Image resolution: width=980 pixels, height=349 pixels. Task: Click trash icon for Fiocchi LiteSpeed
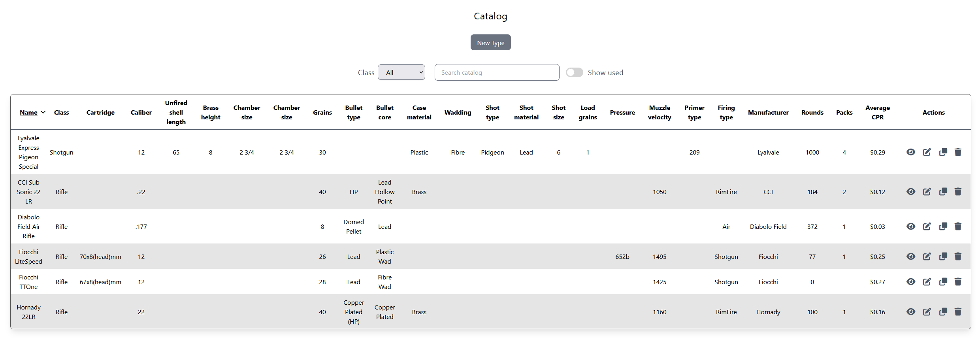[x=958, y=257]
